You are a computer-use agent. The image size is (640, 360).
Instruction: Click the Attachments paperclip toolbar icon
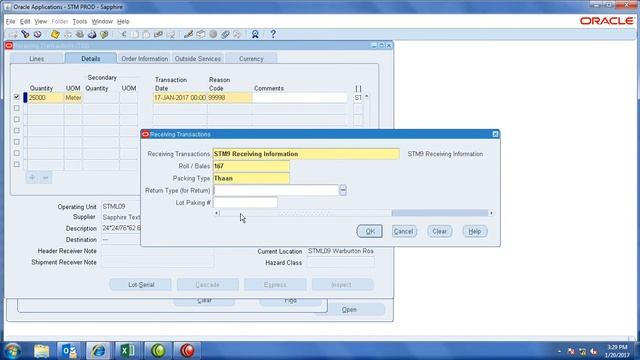[225, 34]
